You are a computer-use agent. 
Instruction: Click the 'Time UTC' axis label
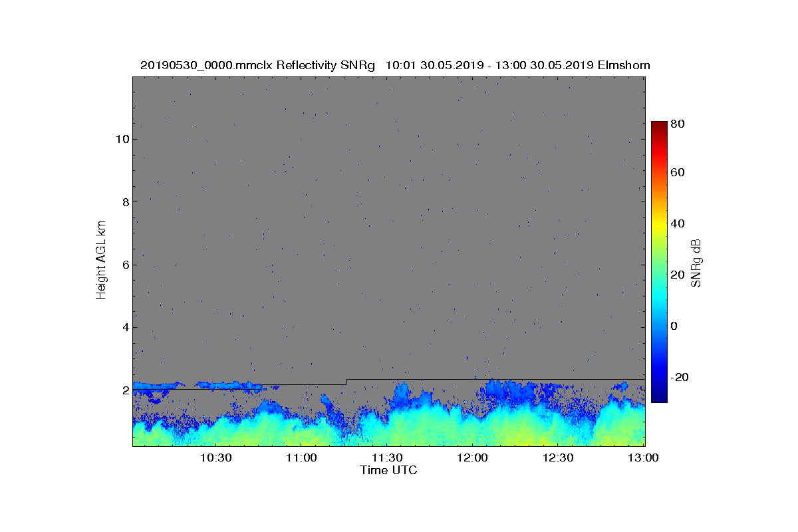coord(388,470)
